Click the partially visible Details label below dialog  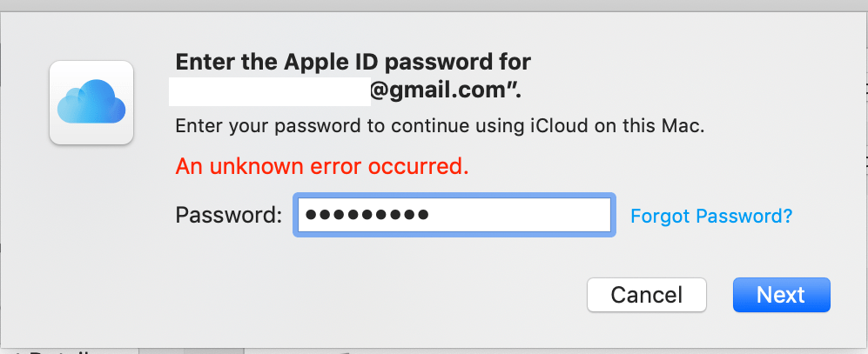[52, 351]
